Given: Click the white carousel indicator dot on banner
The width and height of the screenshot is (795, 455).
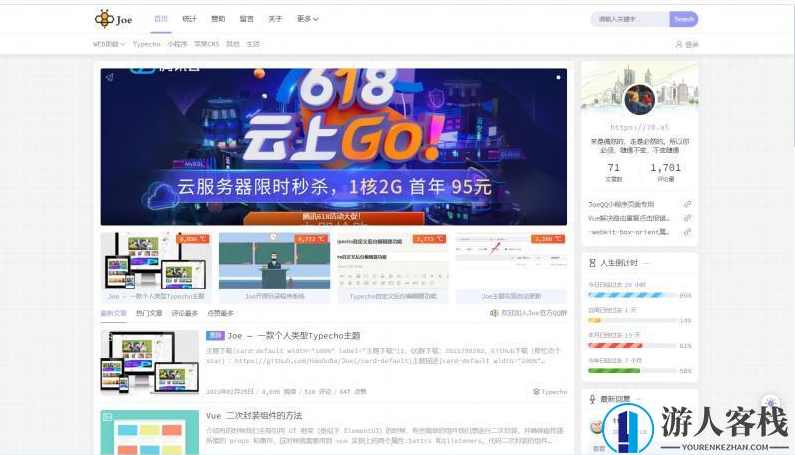Looking at the screenshot, I should tap(558, 78).
